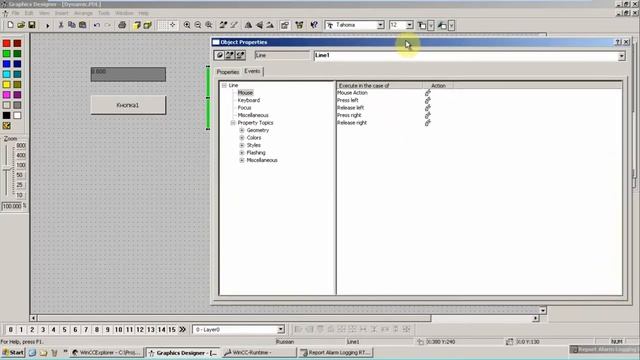640x360 pixels.
Task: Click the Press left action icon
Action: coord(427,100)
